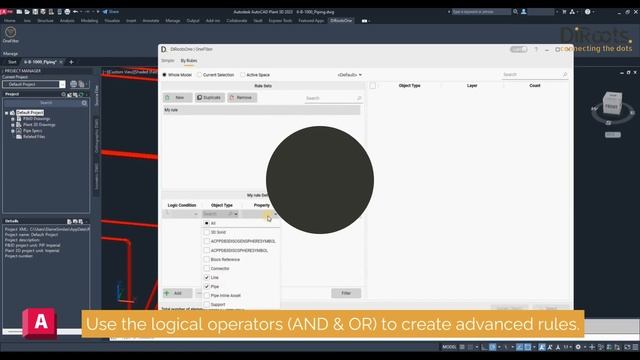Click the Filter button
This screenshot has height=360, width=640.
pos(346,293)
